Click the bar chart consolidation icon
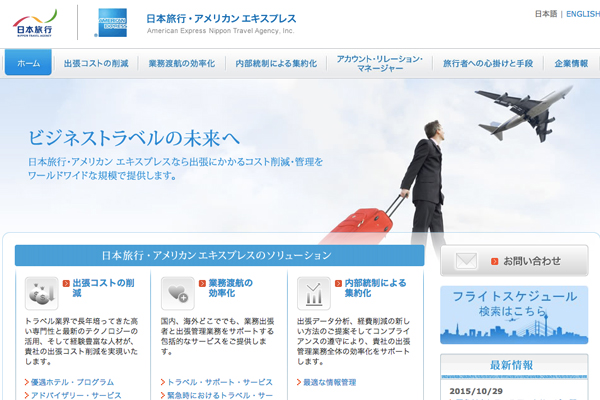The height and width of the screenshot is (400, 600). click(x=314, y=294)
